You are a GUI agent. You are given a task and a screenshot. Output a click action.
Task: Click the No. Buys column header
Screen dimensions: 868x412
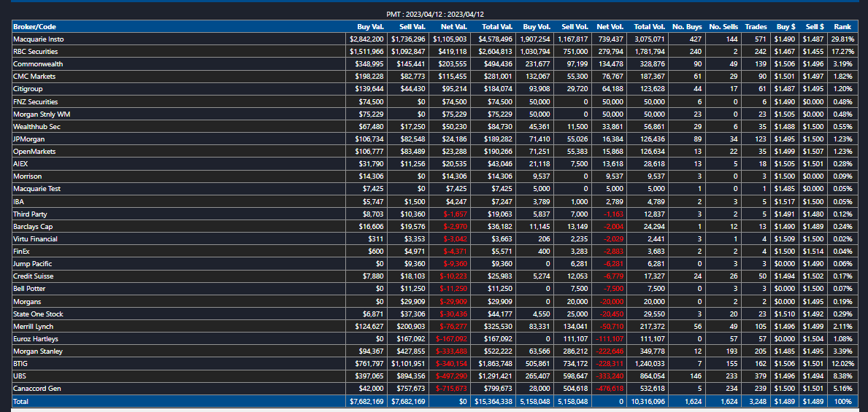687,26
